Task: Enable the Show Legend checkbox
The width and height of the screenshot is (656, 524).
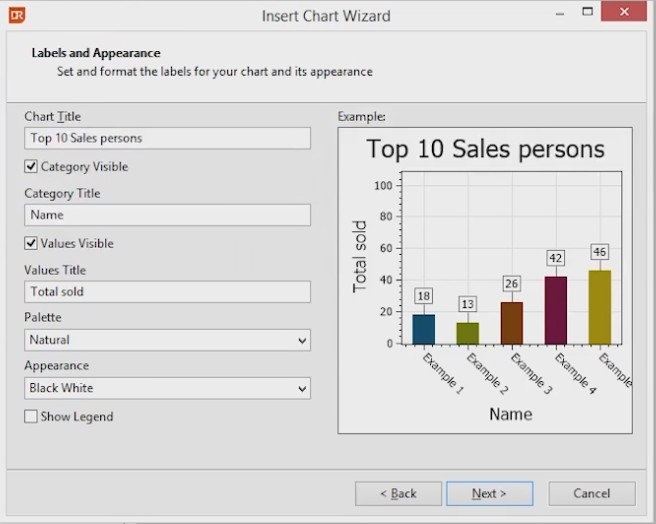Action: pos(31,416)
